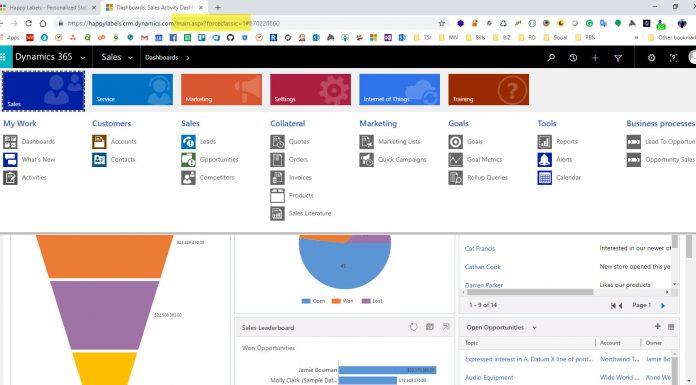Open Quick Campaigns icon
Screen dimensions: 696x385
click(367, 159)
